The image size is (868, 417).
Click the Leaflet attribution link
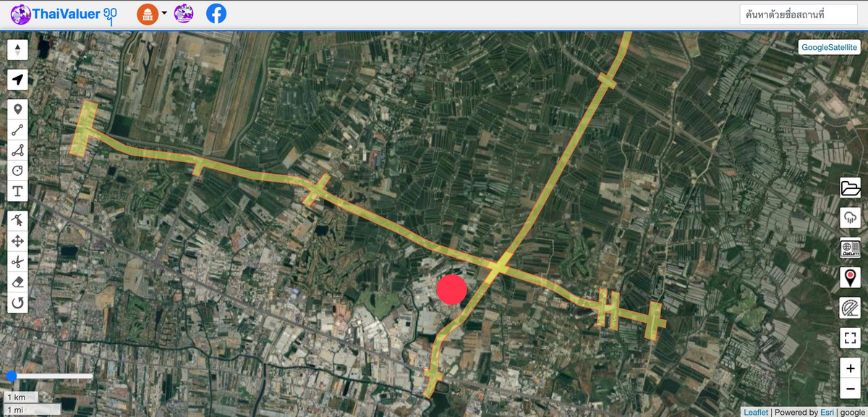coord(755,412)
